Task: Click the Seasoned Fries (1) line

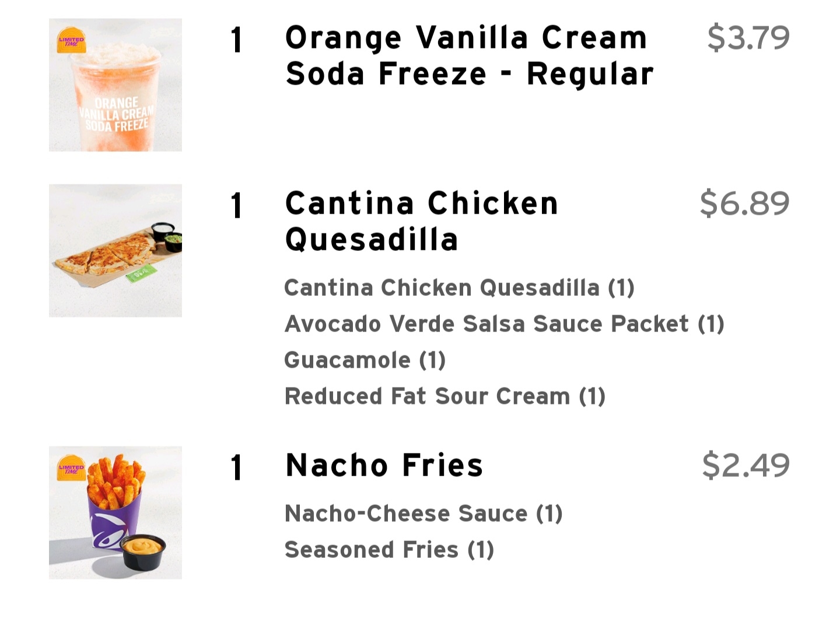Action: pyautogui.click(x=389, y=550)
